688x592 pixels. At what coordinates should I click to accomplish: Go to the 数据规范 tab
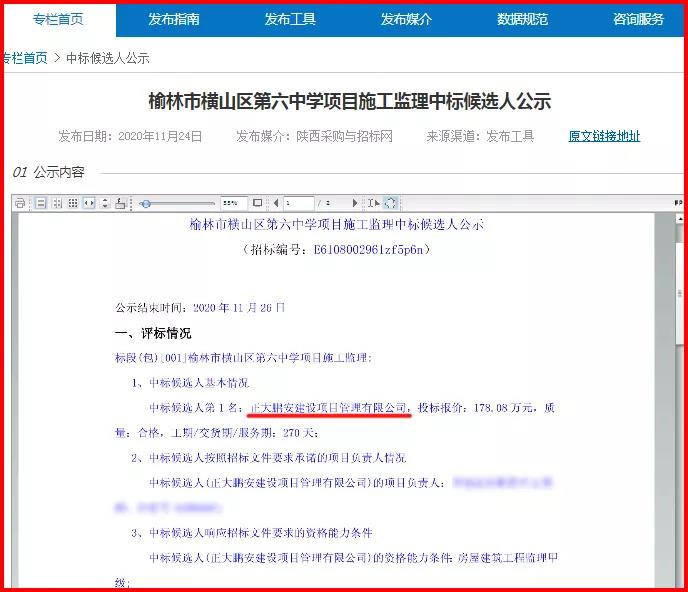(522, 19)
